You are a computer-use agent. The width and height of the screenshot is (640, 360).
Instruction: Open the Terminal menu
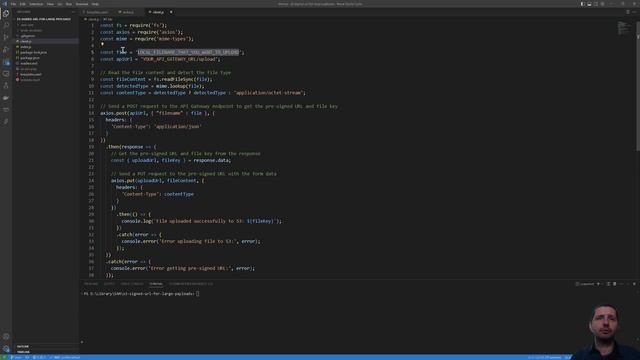coord(82,4)
